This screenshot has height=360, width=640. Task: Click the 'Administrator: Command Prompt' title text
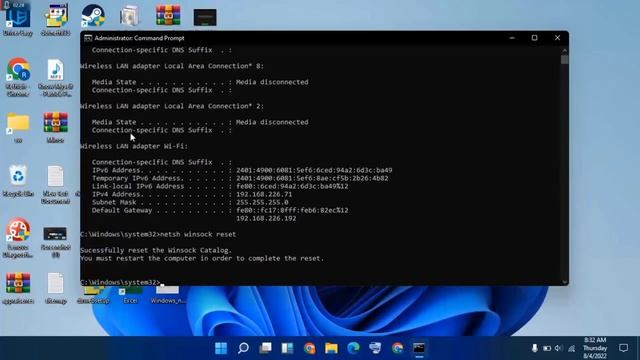[139, 38]
